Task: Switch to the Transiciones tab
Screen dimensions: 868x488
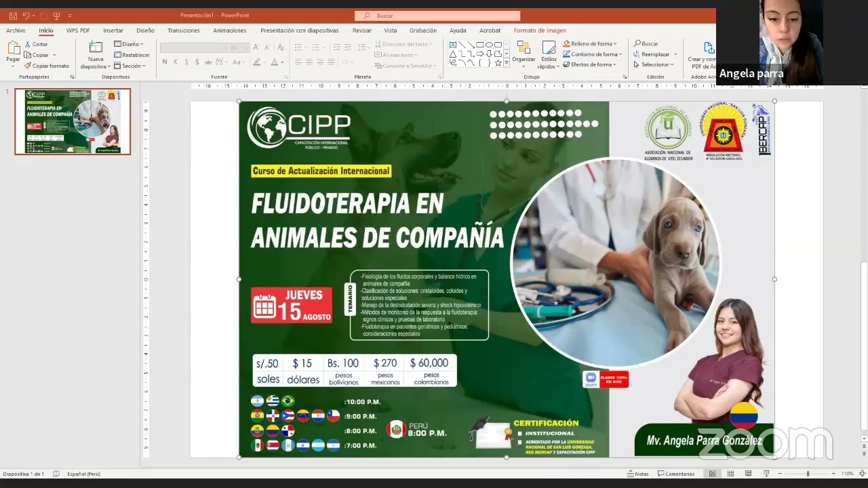Action: pos(184,30)
